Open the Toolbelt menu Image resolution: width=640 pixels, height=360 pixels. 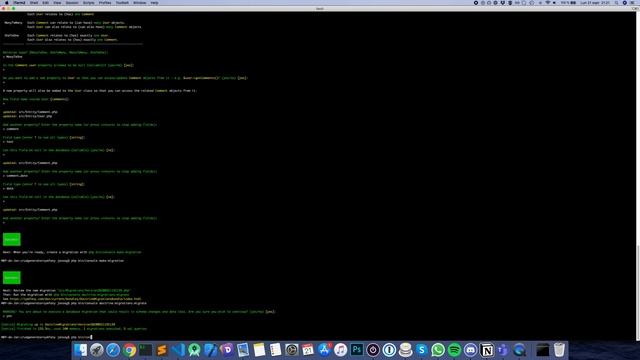122,2
